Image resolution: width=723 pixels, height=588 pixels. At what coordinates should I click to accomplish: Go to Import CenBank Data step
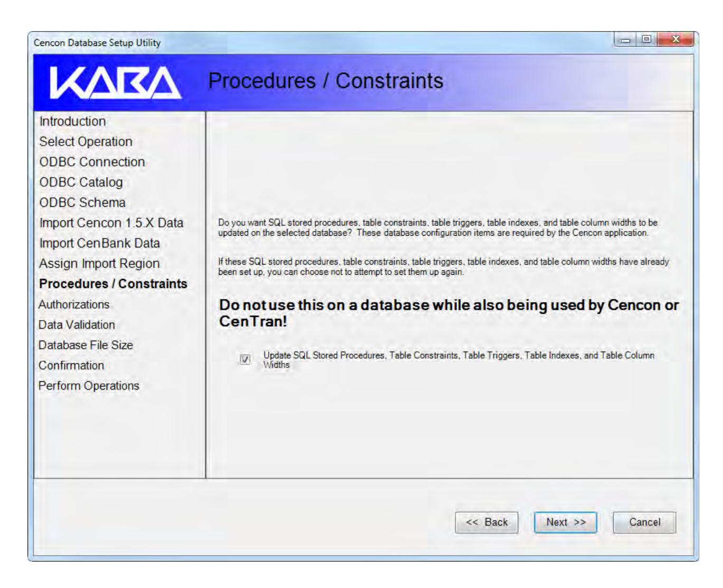(99, 243)
